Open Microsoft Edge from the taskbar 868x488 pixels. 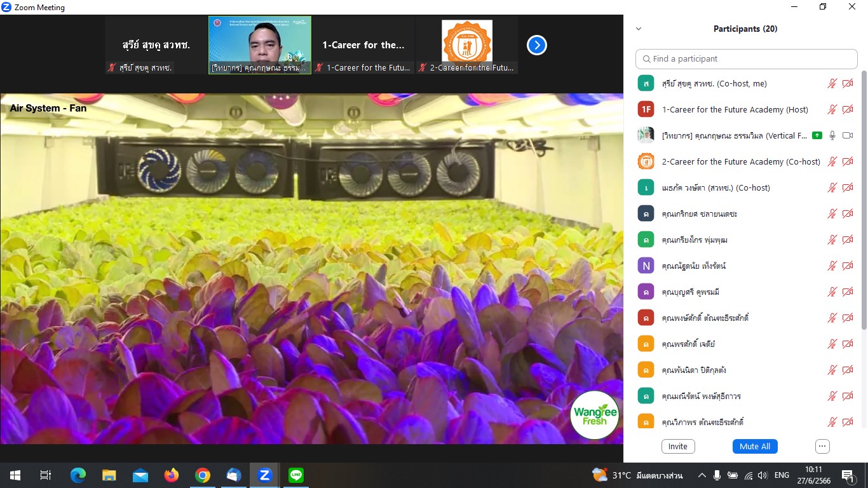pos(78,475)
